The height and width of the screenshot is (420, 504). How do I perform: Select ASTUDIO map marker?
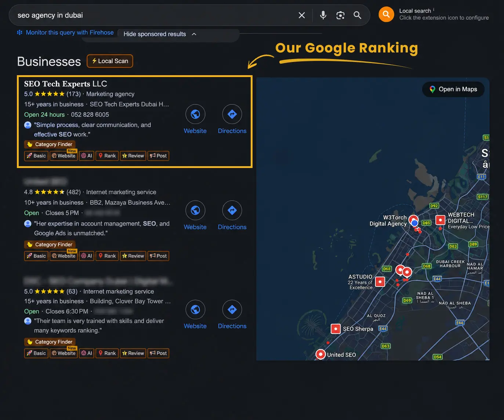click(380, 282)
